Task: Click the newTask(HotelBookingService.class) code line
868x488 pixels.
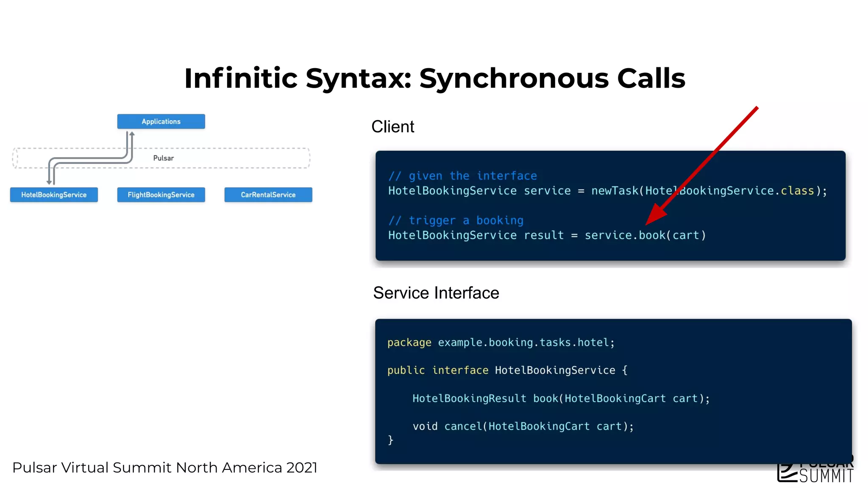Action: (607, 191)
